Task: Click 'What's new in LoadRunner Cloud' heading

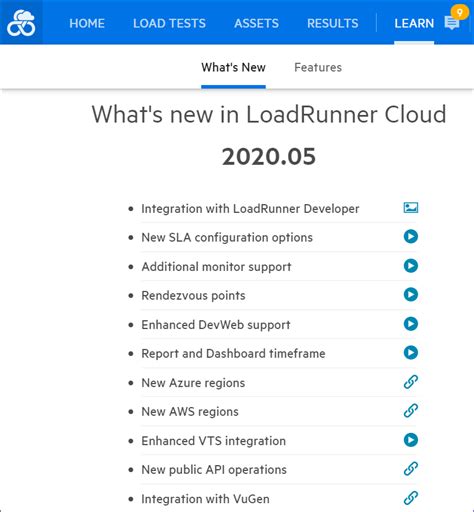Action: pyautogui.click(x=269, y=114)
